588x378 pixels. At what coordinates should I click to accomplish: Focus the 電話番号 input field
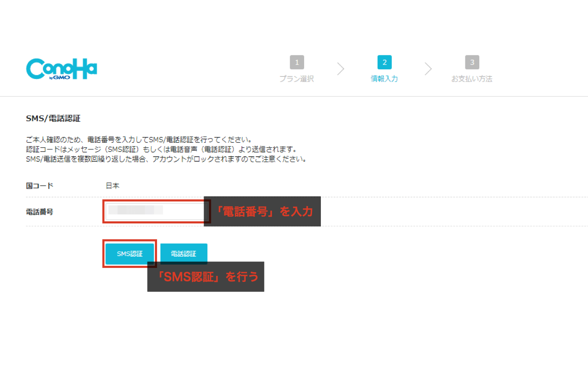[155, 211]
